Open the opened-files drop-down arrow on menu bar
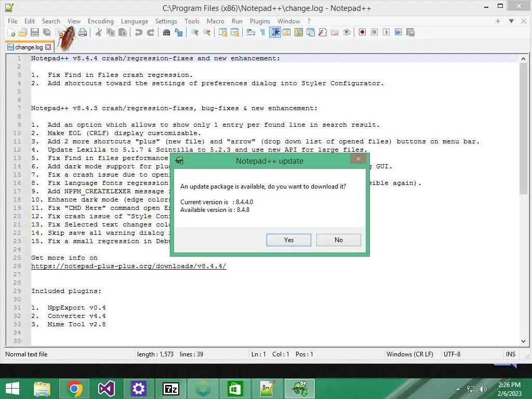Viewport: 532px width, 399px height. 511,21
